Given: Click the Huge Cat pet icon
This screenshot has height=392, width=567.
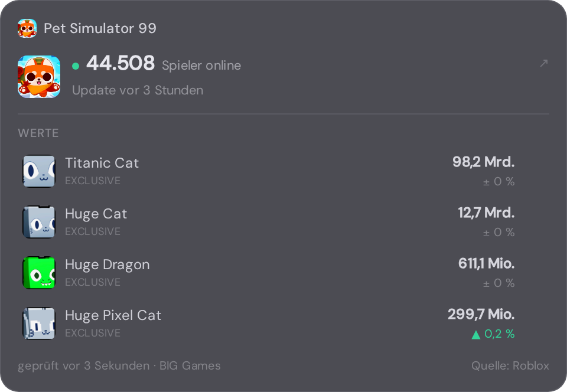Looking at the screenshot, I should click(x=39, y=222).
